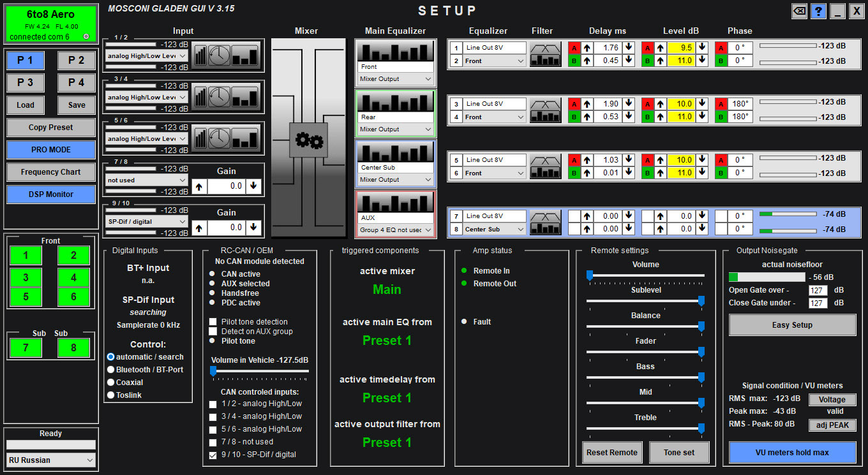Uncheck the 9 / 10 - SP-Dif / digital CAN input

point(213,455)
